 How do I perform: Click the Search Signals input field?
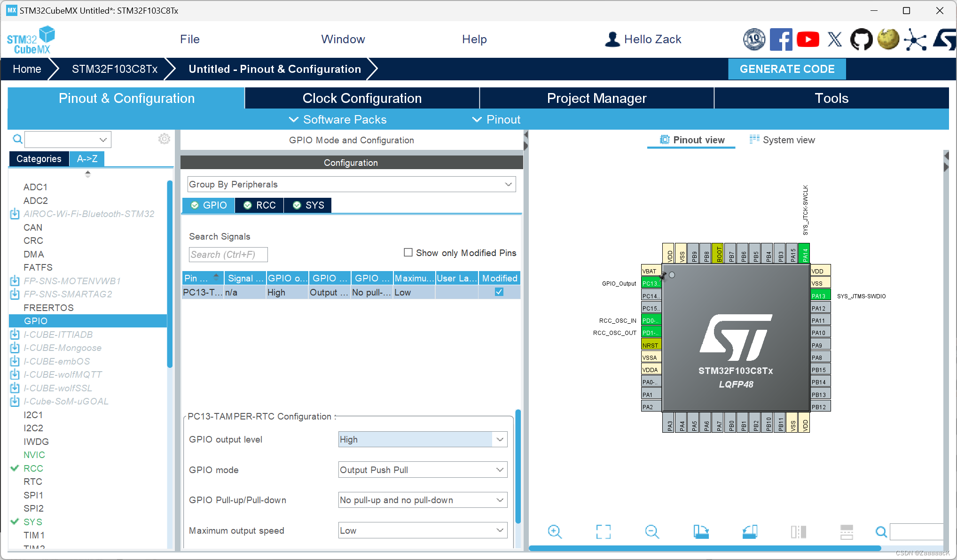pos(228,255)
